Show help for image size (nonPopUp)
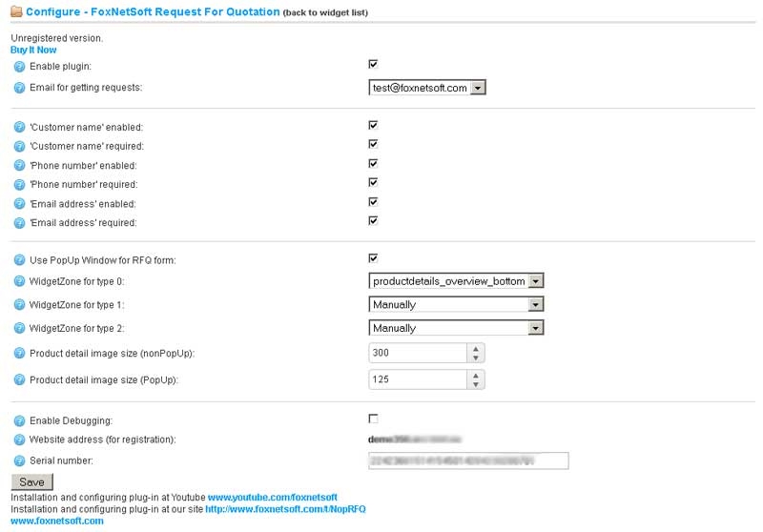Image resolution: width=763 pixels, height=532 pixels. [19, 354]
